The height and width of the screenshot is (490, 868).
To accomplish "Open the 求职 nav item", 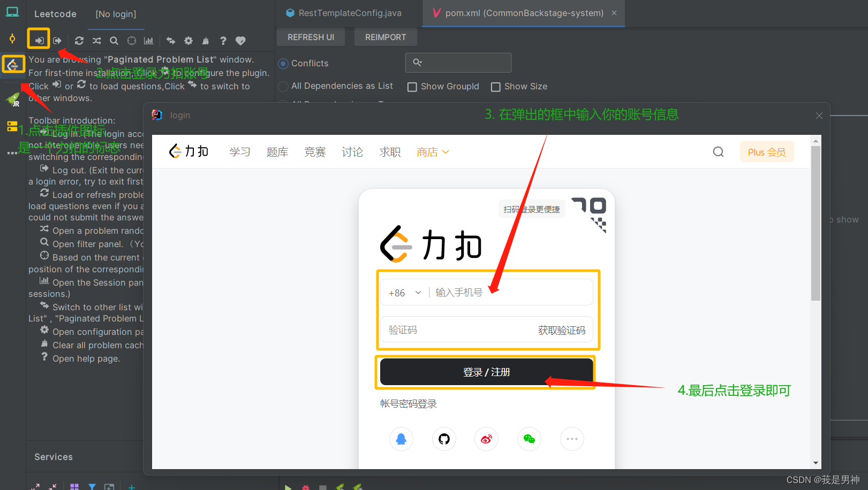I will [390, 152].
